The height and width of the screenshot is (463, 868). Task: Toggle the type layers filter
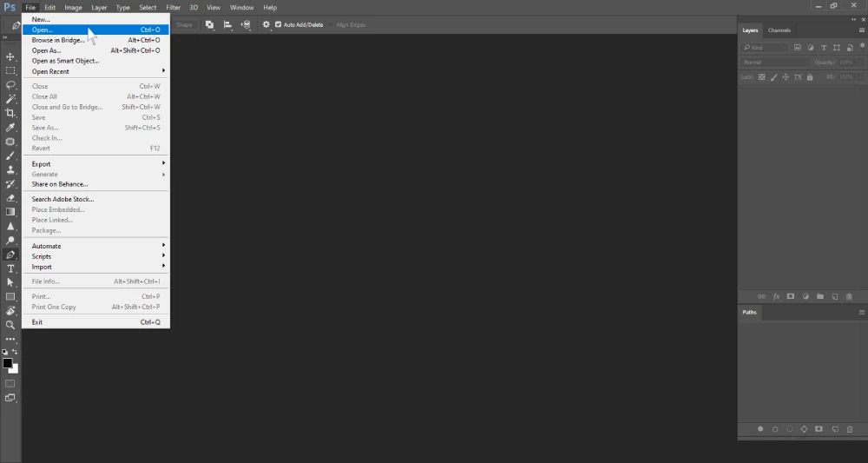click(824, 48)
